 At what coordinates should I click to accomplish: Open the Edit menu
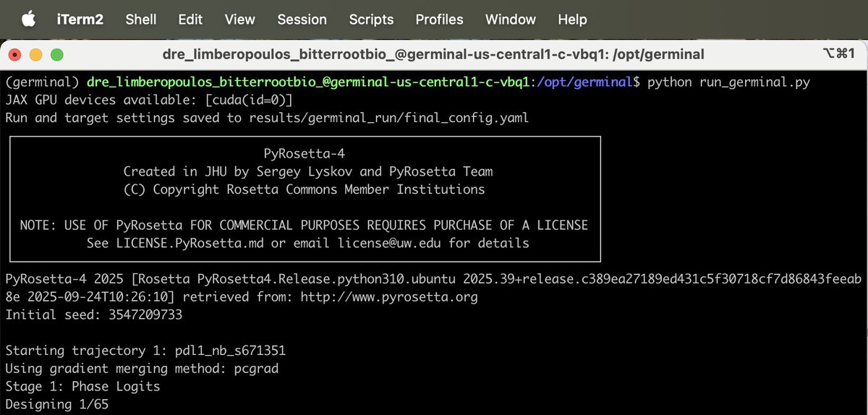click(190, 20)
